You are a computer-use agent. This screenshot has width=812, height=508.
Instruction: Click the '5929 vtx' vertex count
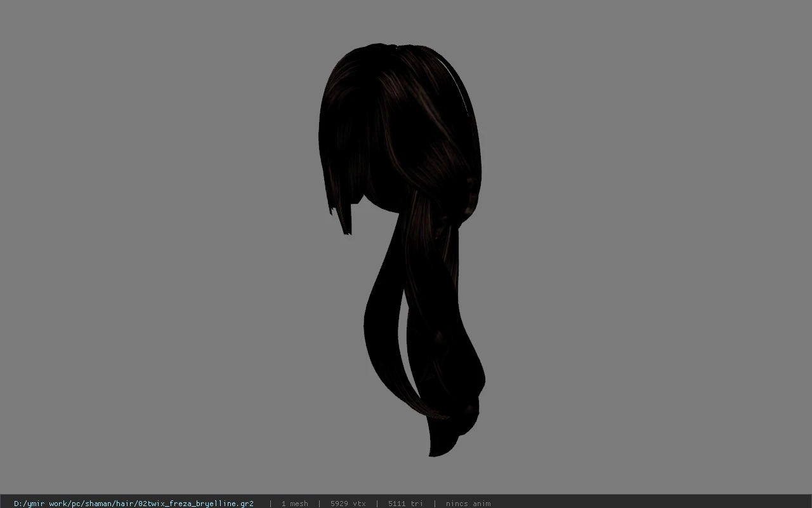[348, 504]
